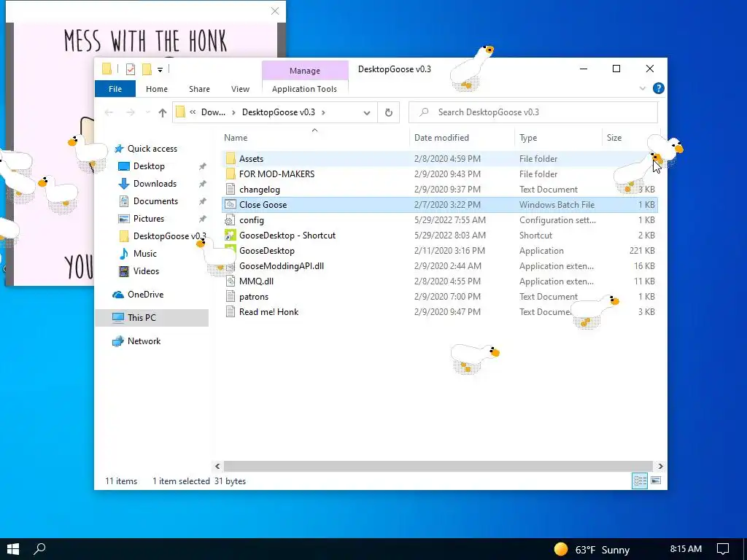Open DesktopGoose v0.3 in navigation pane
This screenshot has width=747, height=560.
169,236
